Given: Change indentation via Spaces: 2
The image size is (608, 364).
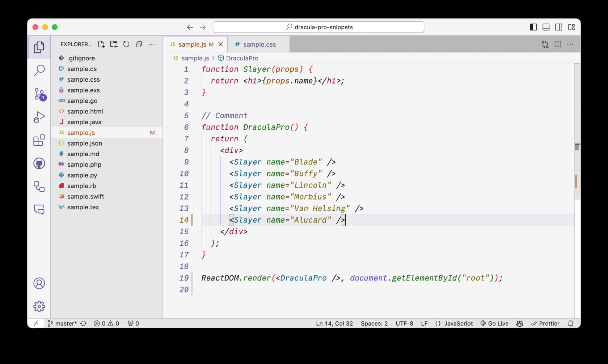Looking at the screenshot, I should (374, 324).
